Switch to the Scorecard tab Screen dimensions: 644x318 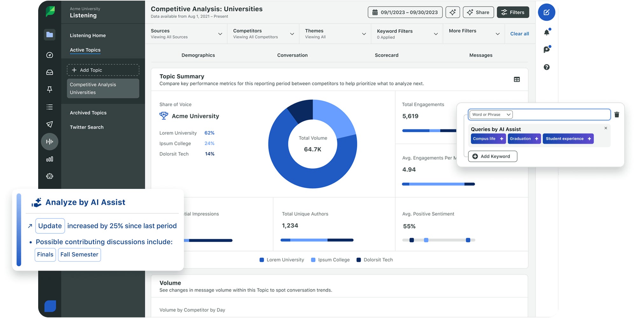(386, 55)
